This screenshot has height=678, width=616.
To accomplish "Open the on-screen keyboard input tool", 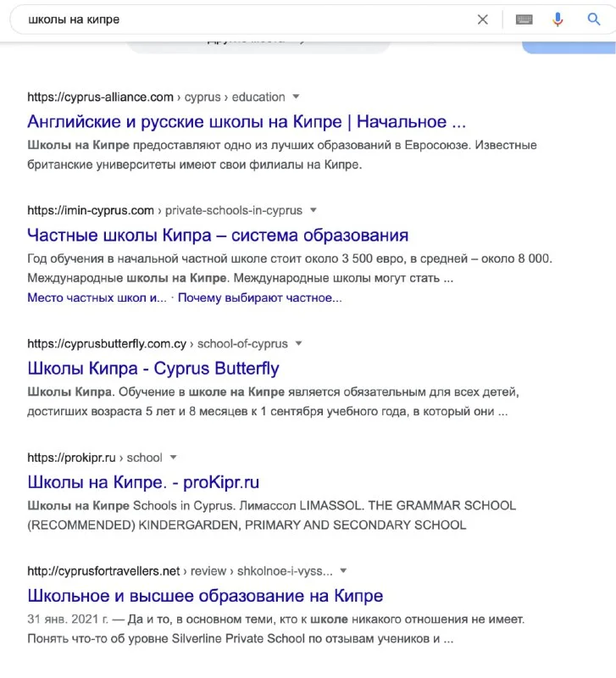I will click(x=524, y=19).
